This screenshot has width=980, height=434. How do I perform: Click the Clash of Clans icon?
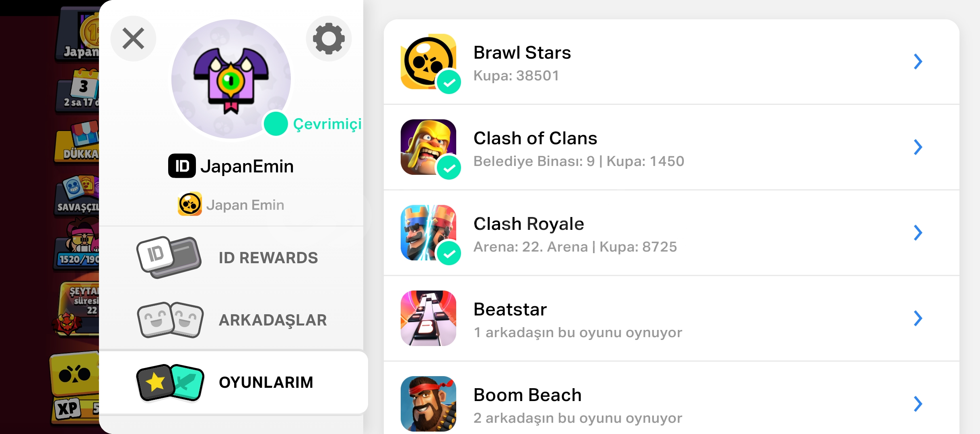point(428,147)
